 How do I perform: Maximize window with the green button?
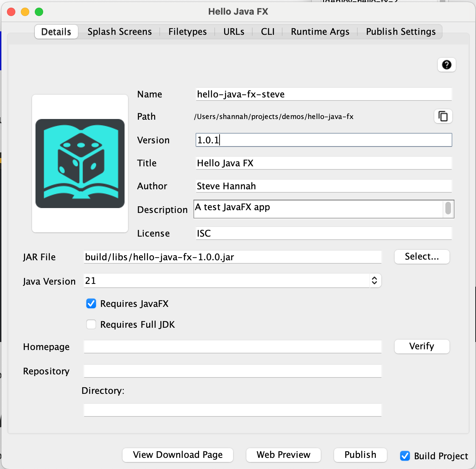tap(39, 12)
